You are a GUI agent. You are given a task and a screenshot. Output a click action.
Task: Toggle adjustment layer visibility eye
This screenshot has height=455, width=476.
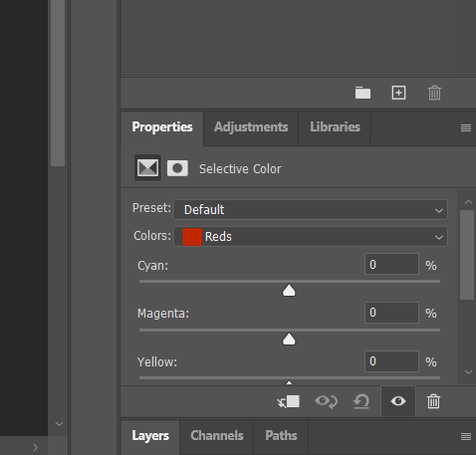tap(398, 401)
